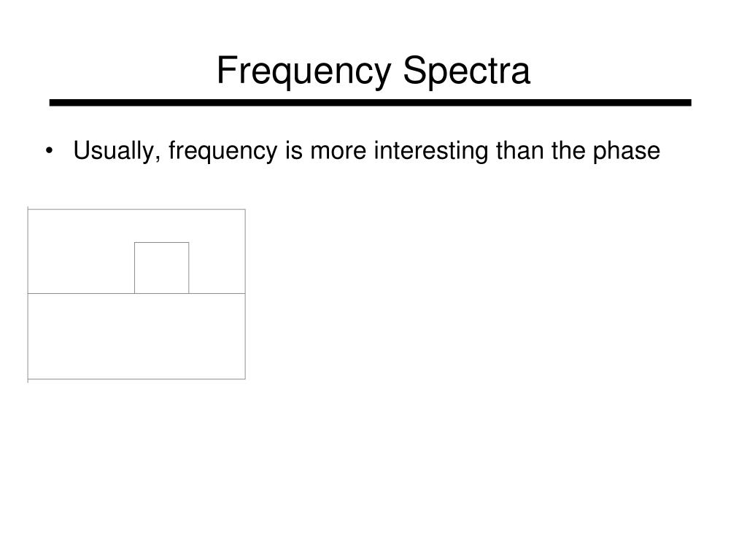Click the lowercase word "frequency" in the bullet
Image resolution: width=747 pixels, height=560 pixels.
[222, 151]
